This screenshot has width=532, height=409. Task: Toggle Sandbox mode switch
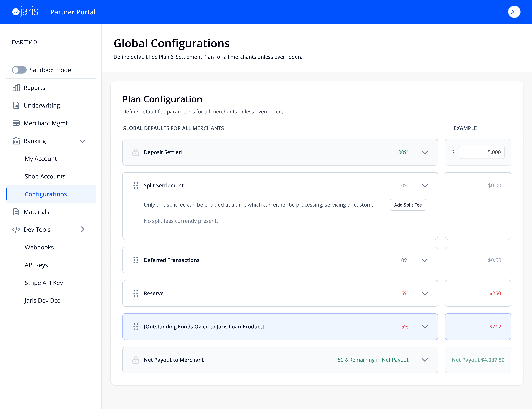[x=19, y=70]
